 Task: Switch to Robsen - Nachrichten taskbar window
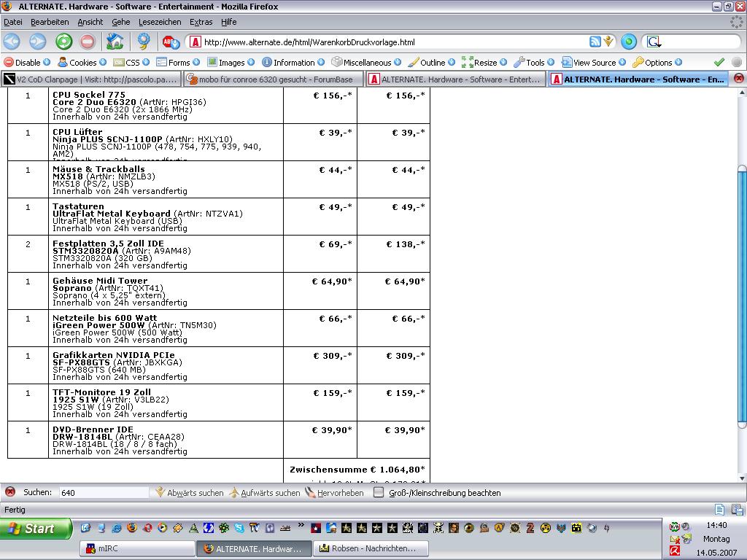point(371,548)
